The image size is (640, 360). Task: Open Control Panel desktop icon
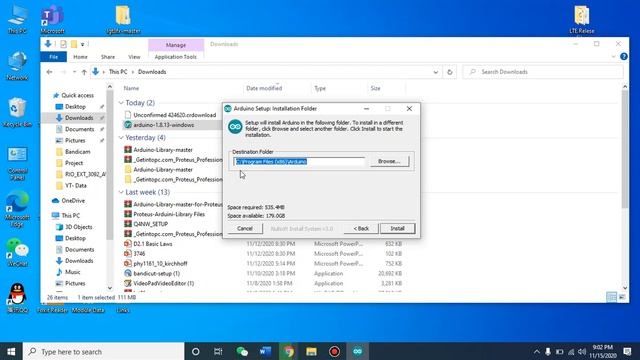click(17, 163)
